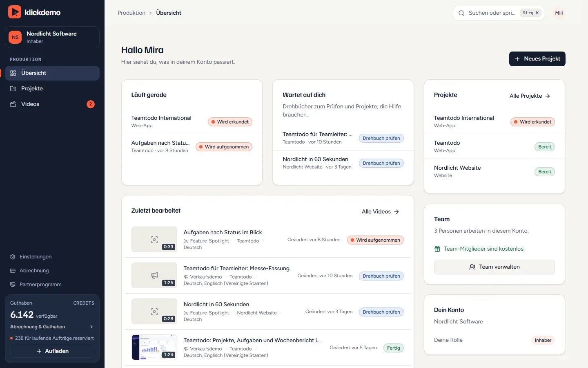Open Projekte in the sidebar
588x368 pixels.
[52, 89]
